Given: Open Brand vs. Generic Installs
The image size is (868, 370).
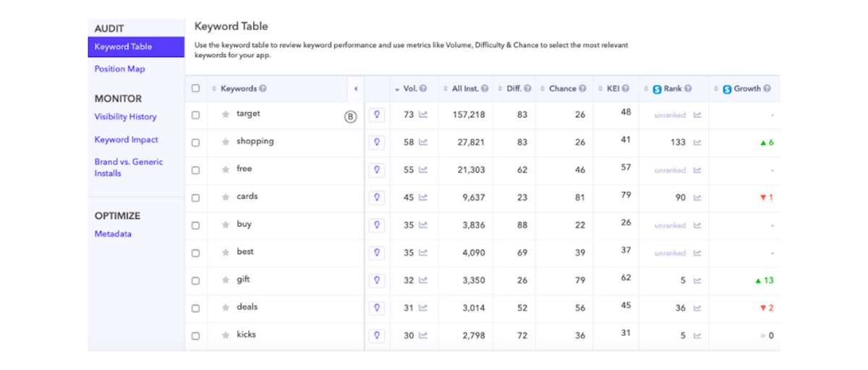Looking at the screenshot, I should 128,167.
